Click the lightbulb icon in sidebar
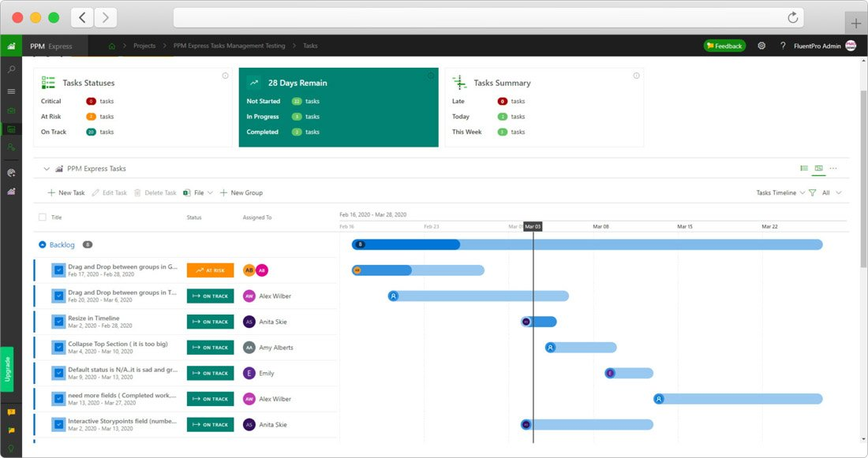The width and height of the screenshot is (868, 458). pos(11,448)
